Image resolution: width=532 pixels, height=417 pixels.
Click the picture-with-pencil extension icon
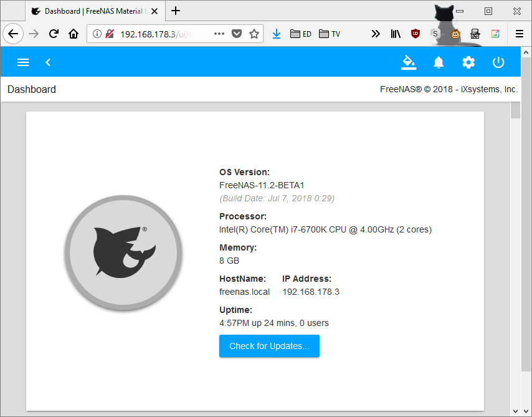495,34
